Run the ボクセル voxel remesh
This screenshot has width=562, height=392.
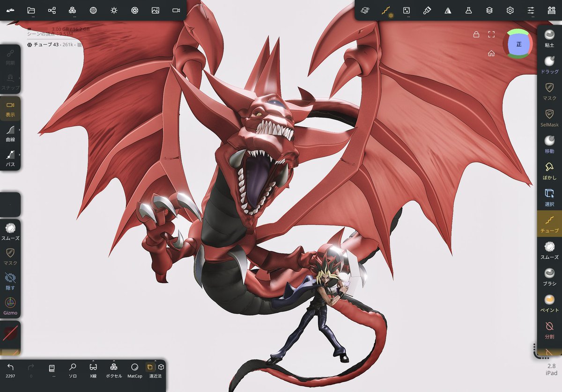[114, 370]
